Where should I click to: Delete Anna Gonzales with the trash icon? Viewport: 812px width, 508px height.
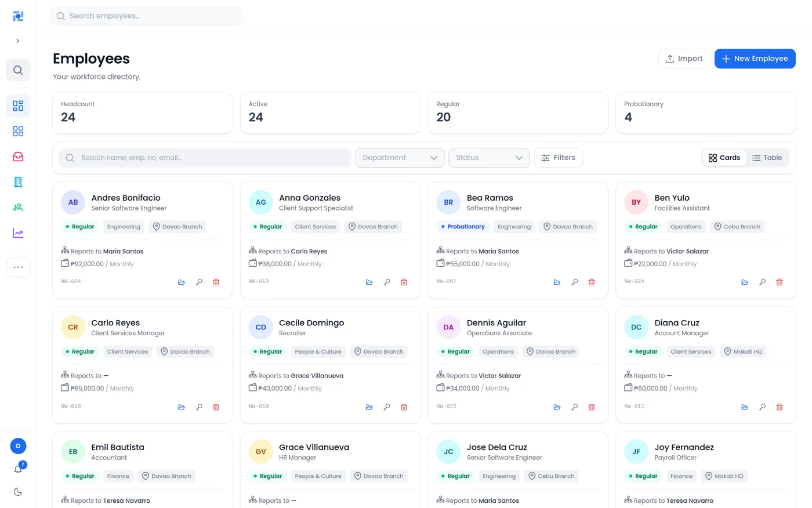click(x=404, y=282)
